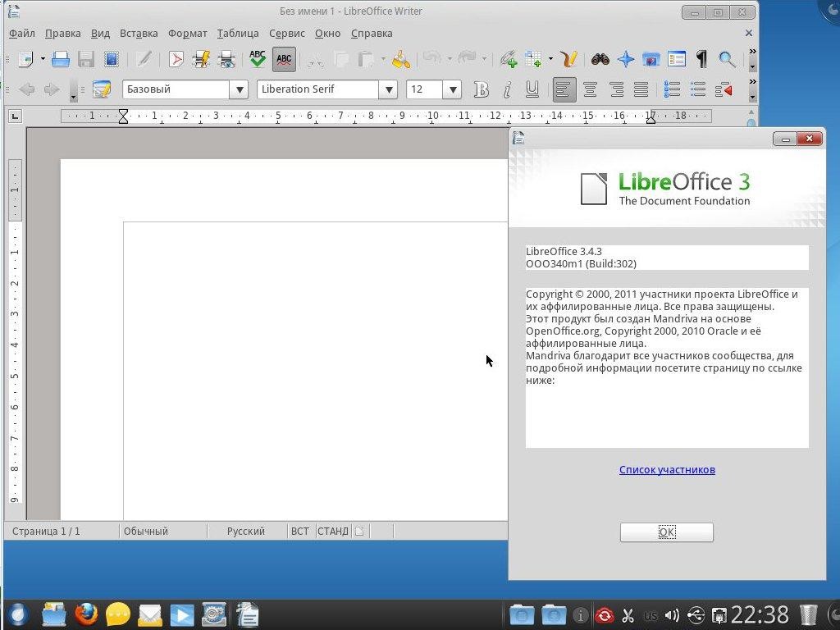This screenshot has width=840, height=630.
Task: Toggle Underline formatting
Action: pos(532,89)
